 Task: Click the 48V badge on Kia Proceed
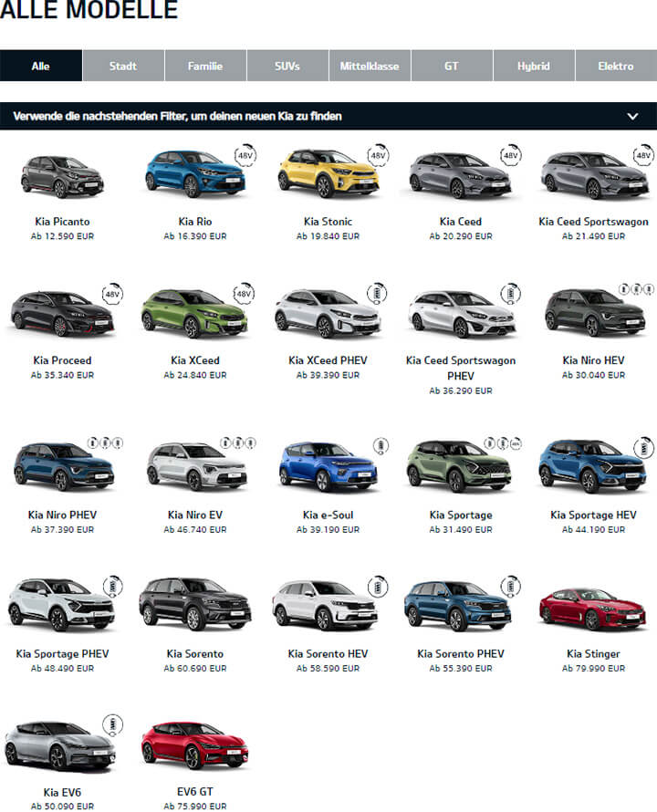[x=112, y=295]
